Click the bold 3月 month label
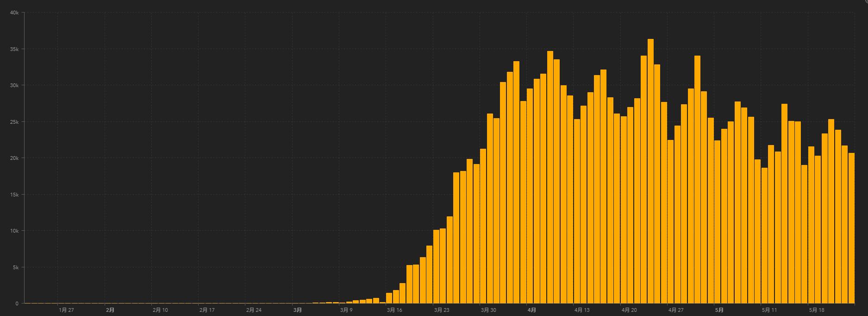868x316 pixels. (x=298, y=310)
